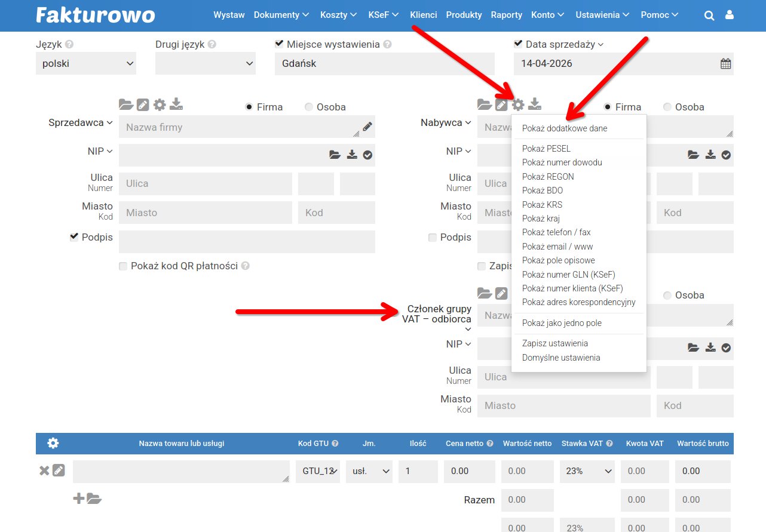Click the verify checkmark icon in seller NIP
Image resolution: width=766 pixels, height=532 pixels.
(x=367, y=155)
